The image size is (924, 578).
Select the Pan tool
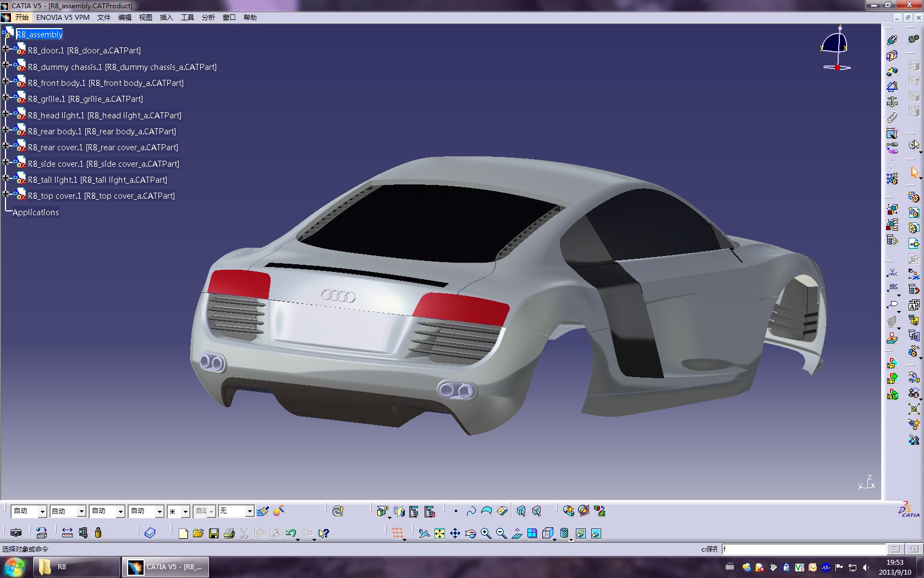tap(455, 533)
